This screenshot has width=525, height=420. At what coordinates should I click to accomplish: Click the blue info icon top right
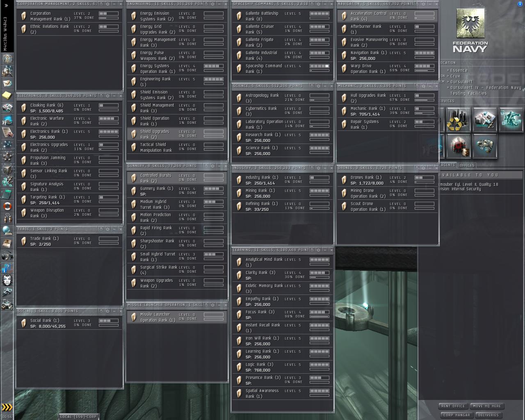[x=520, y=4]
